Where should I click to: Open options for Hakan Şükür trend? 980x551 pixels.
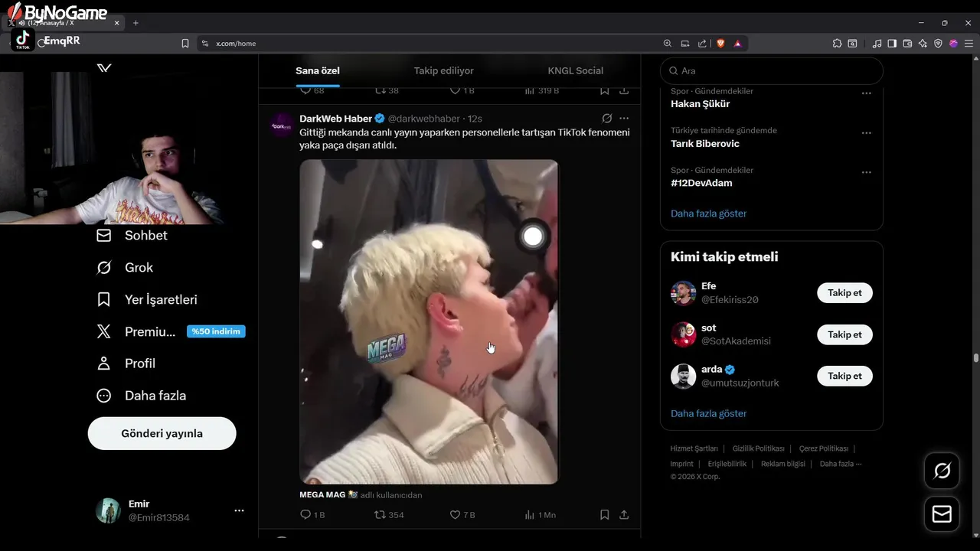[867, 93]
